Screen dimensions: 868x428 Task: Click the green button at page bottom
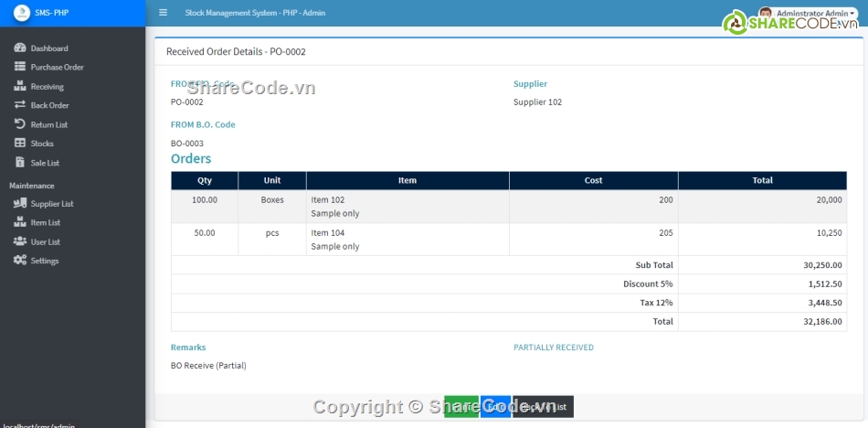461,407
